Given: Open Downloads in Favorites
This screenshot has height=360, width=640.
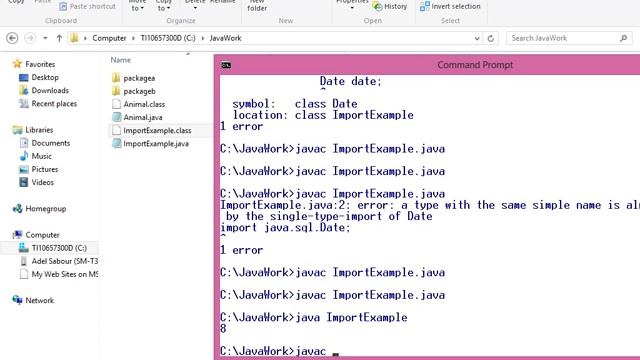Looking at the screenshot, I should pyautogui.click(x=50, y=90).
